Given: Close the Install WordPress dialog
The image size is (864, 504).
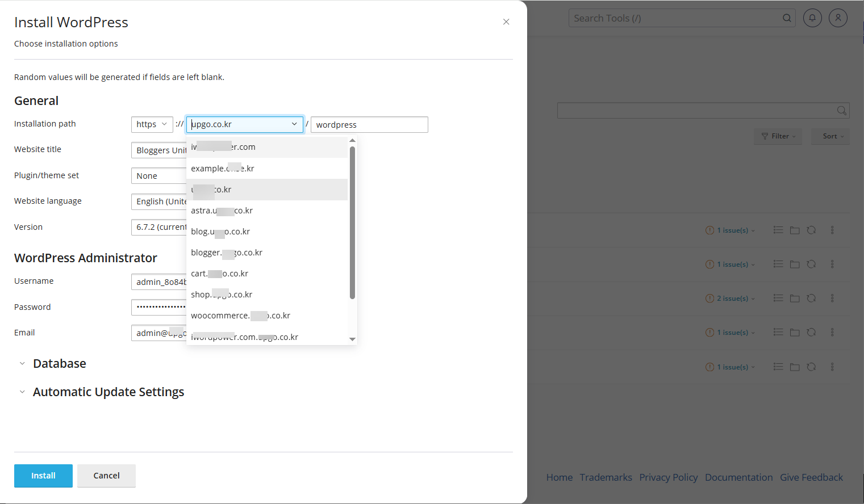Looking at the screenshot, I should tap(506, 22).
